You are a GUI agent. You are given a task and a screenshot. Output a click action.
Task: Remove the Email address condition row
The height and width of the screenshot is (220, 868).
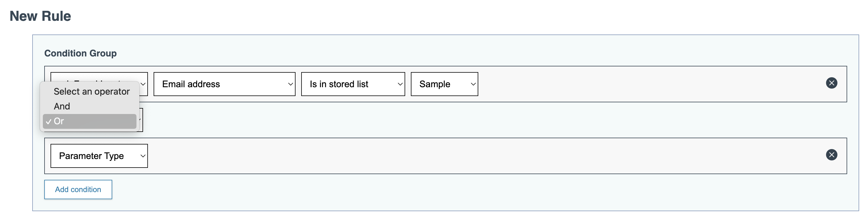tap(831, 83)
